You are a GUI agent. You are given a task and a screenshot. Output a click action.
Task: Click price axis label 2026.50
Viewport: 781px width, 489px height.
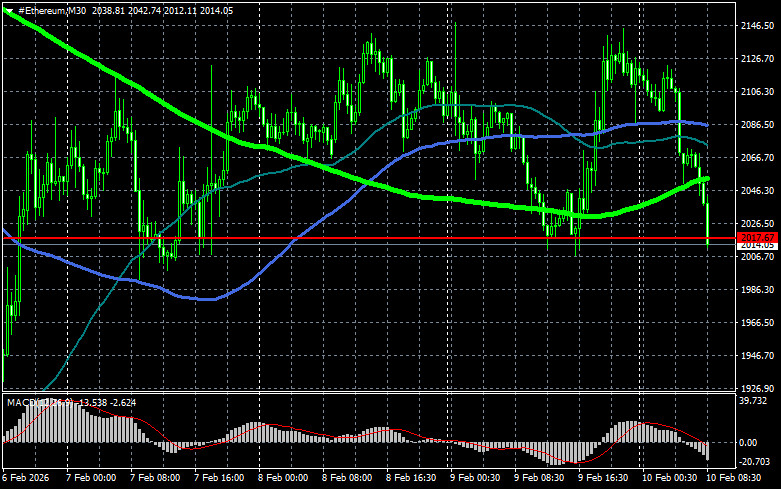click(758, 224)
